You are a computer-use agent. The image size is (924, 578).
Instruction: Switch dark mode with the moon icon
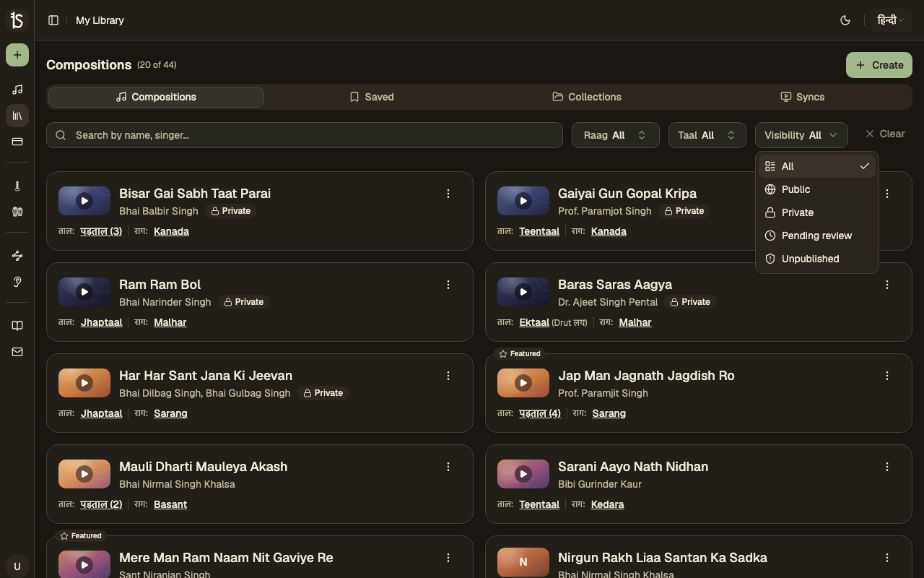[845, 20]
